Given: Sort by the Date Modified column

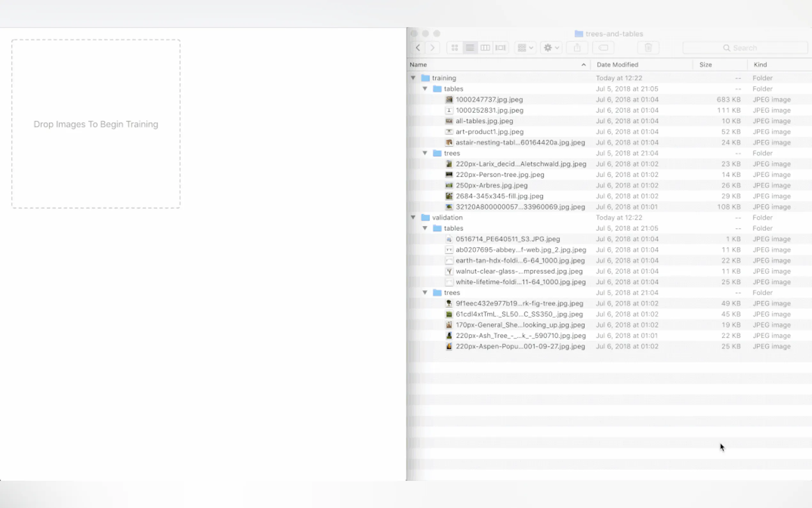Looking at the screenshot, I should pos(617,65).
